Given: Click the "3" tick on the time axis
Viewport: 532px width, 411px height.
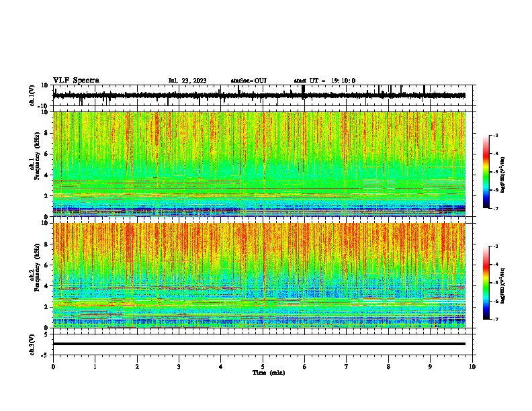Looking at the screenshot, I should 179,367.
